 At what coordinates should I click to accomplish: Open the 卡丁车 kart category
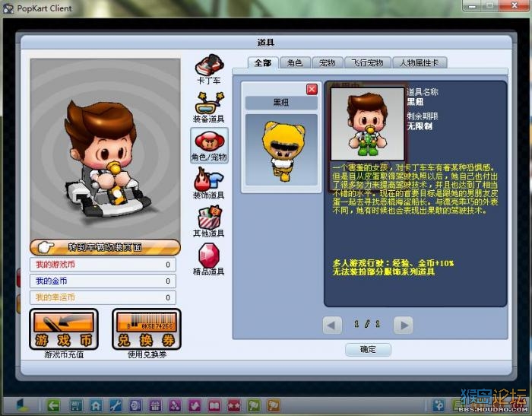209,69
